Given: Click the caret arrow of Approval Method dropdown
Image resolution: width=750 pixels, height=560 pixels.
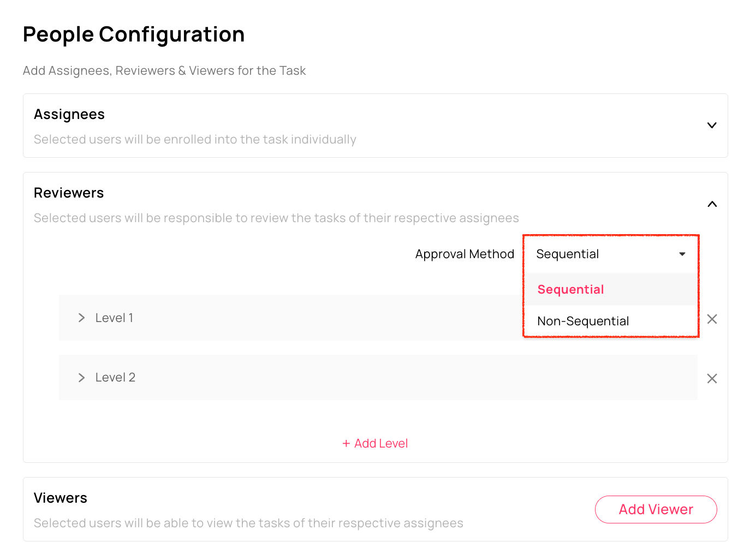Looking at the screenshot, I should [x=682, y=254].
